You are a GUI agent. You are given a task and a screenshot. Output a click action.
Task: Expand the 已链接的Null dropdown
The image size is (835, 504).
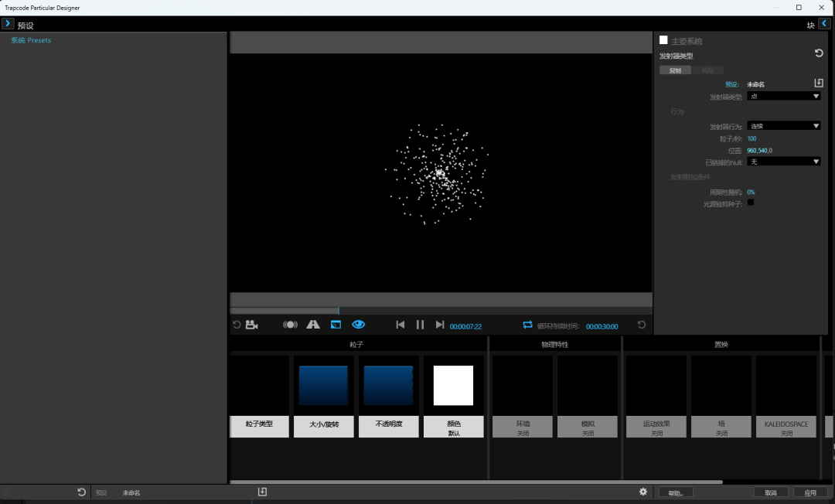(x=784, y=162)
